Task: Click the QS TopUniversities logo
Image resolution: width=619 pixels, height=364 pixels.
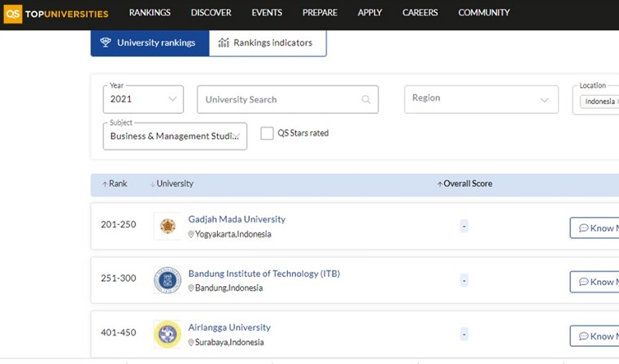Action: pyautogui.click(x=56, y=14)
